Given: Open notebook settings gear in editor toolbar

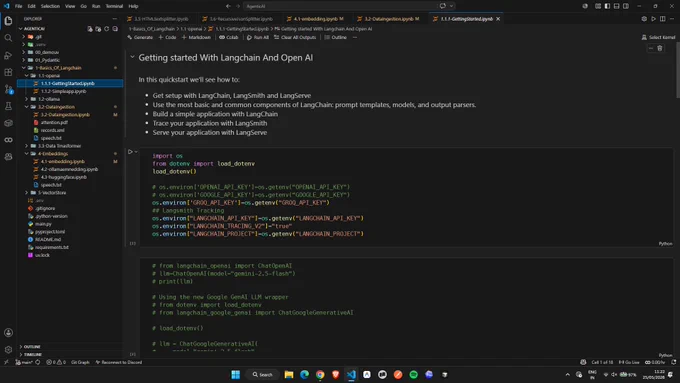Looking at the screenshot, I should pos(644,19).
